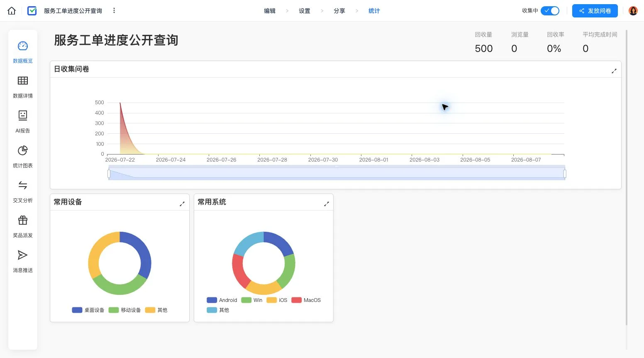Open 消息推送 in the sidebar
Image resolution: width=644 pixels, height=358 pixels.
[23, 262]
